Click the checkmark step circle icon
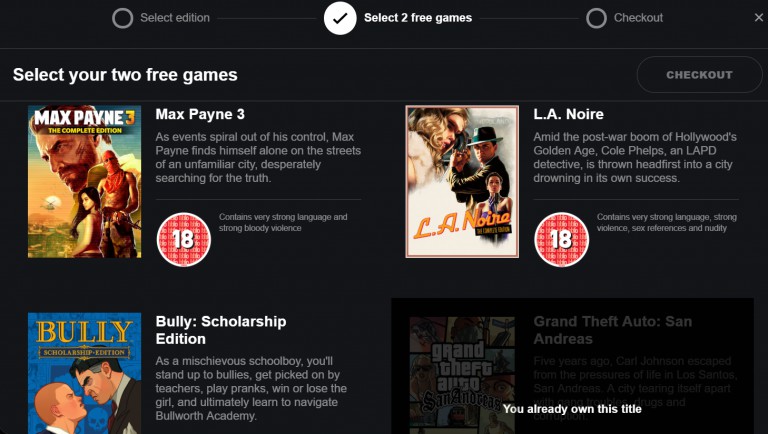Viewport: 768px width, 434px height. (x=340, y=18)
